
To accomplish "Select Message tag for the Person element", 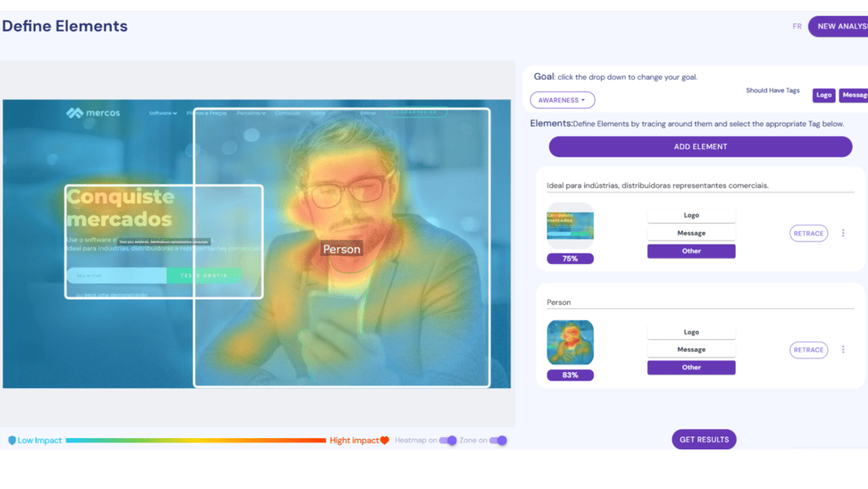I will (691, 349).
